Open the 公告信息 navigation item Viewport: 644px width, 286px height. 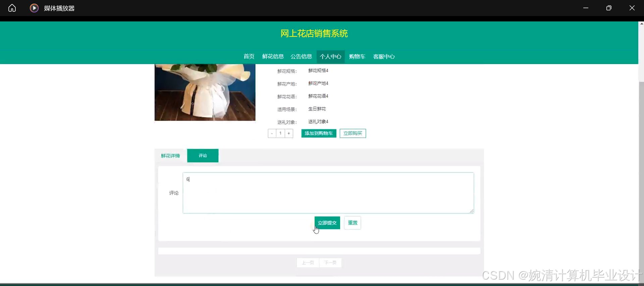(x=301, y=57)
